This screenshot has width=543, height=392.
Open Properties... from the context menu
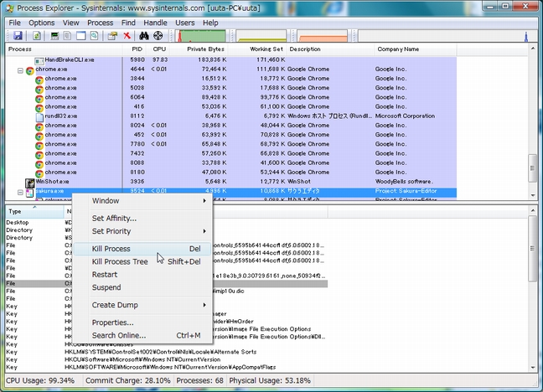coord(142,322)
